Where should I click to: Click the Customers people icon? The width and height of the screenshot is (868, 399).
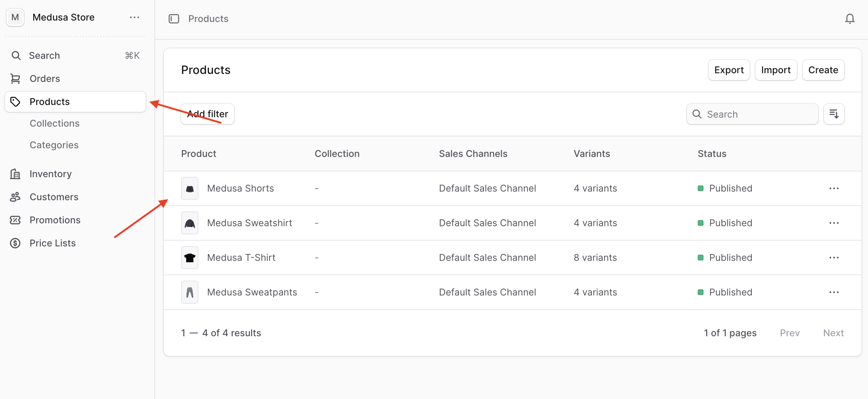tap(15, 197)
